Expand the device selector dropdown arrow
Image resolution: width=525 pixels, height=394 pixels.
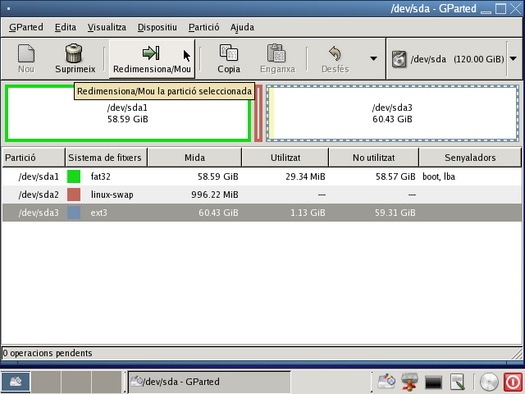tap(513, 59)
